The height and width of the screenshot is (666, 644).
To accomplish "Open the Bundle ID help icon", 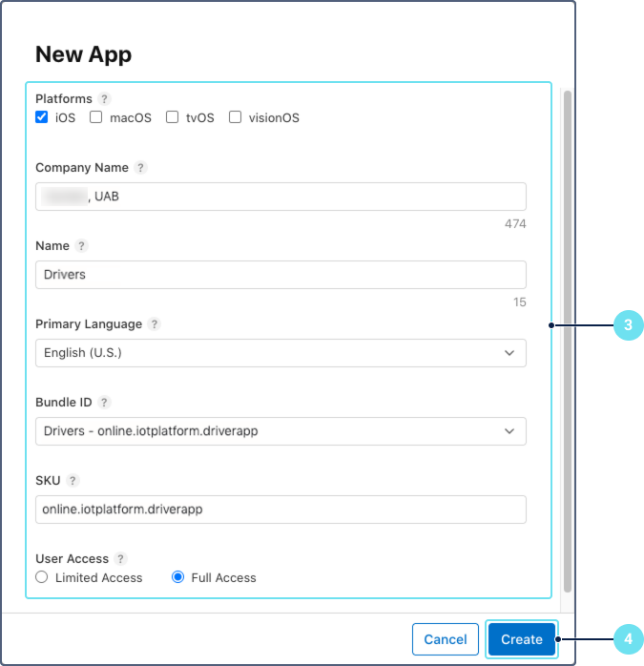I will 104,403.
